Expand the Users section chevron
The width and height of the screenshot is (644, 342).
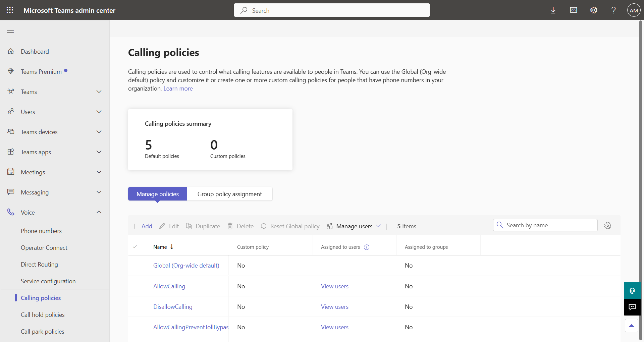(99, 112)
